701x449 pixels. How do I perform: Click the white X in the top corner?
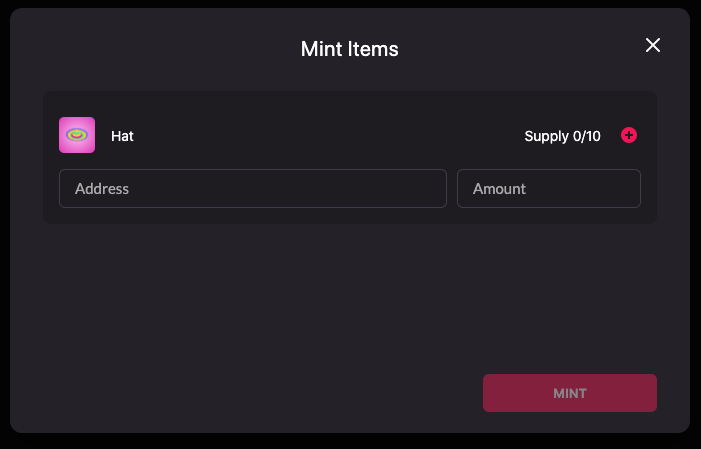pos(653,45)
